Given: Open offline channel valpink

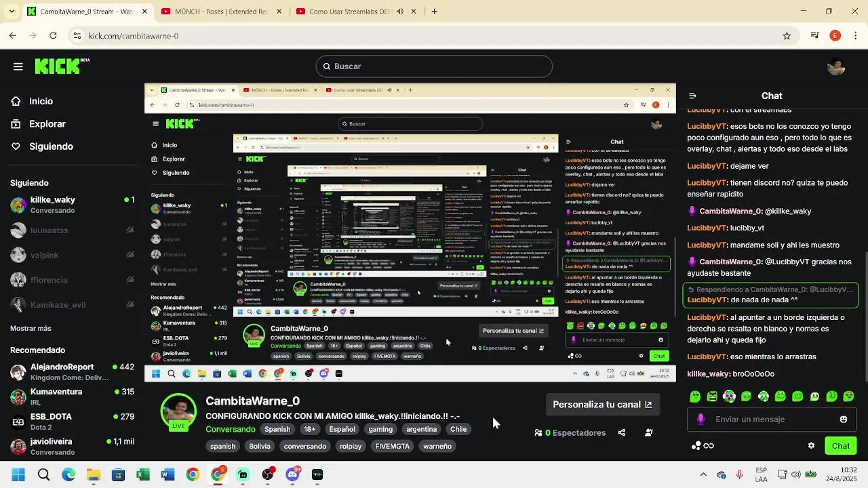Looking at the screenshot, I should pos(71,256).
